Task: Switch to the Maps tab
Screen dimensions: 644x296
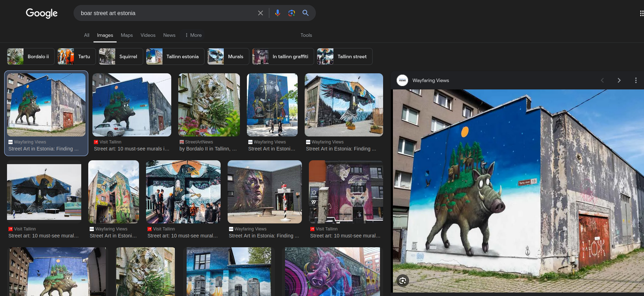Action: pyautogui.click(x=127, y=35)
